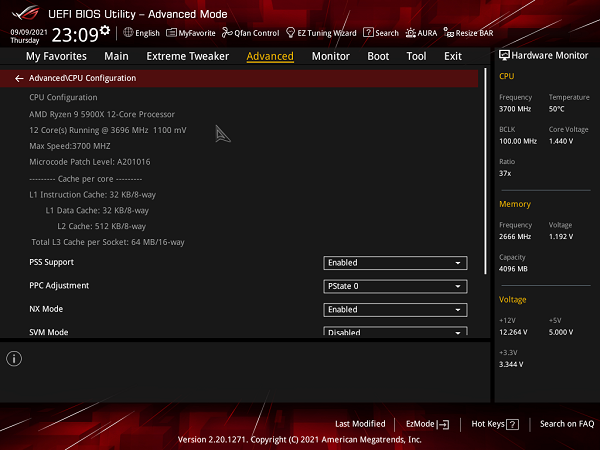Switch to EzMode
The height and width of the screenshot is (450, 600).
click(x=427, y=424)
